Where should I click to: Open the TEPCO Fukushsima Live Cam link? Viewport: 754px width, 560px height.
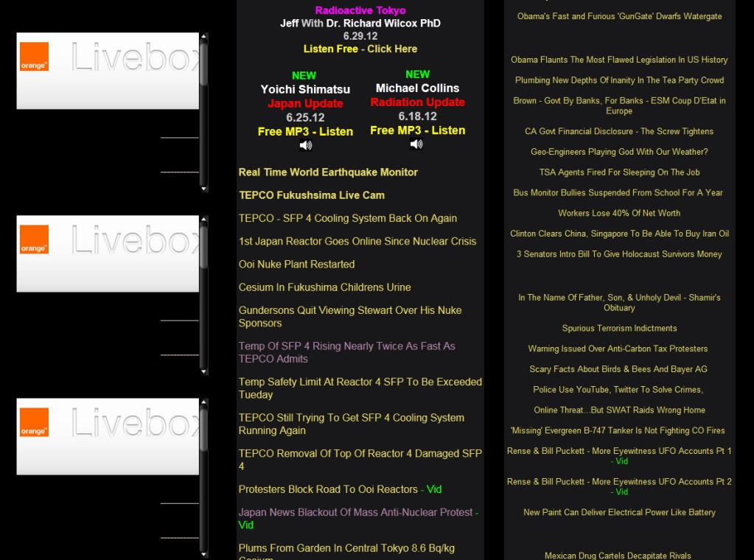tap(311, 195)
